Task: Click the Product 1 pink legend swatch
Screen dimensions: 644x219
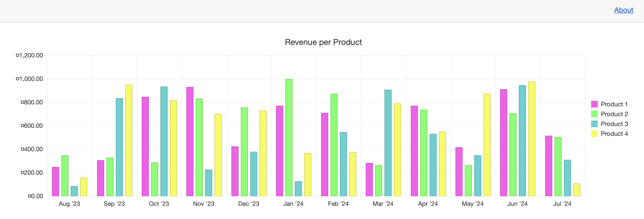Action: tap(594, 104)
